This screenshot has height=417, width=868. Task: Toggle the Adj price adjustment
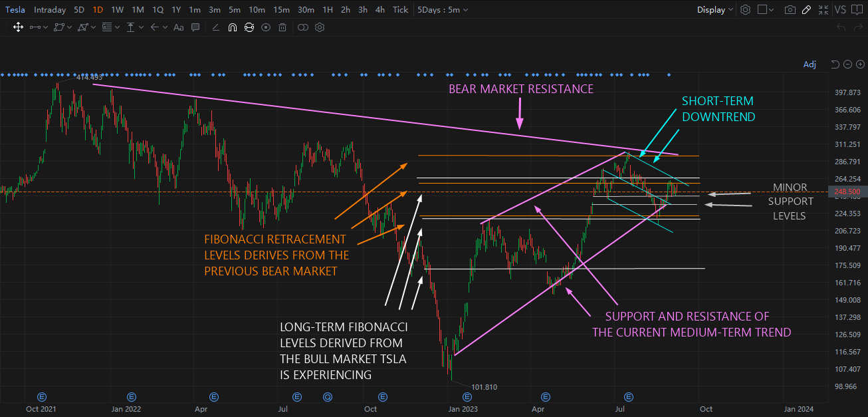point(810,65)
